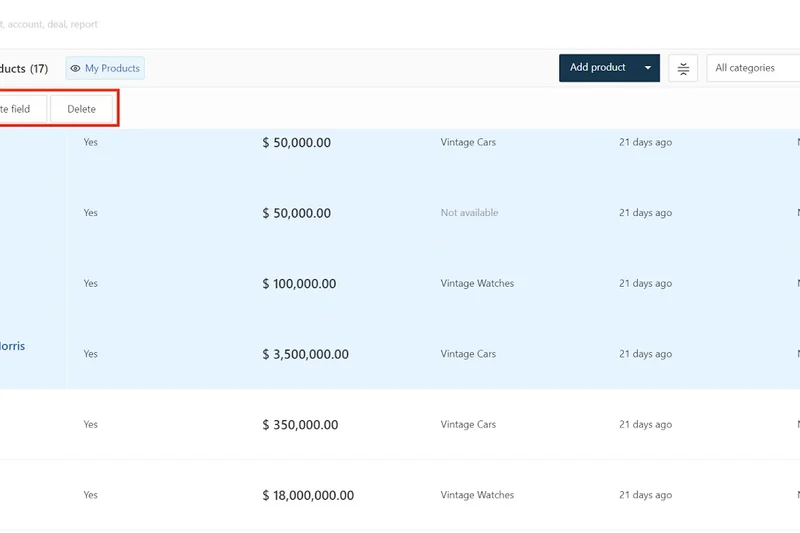Click Vintage Watches in the $100,000 row
800x533 pixels.
coord(477,284)
